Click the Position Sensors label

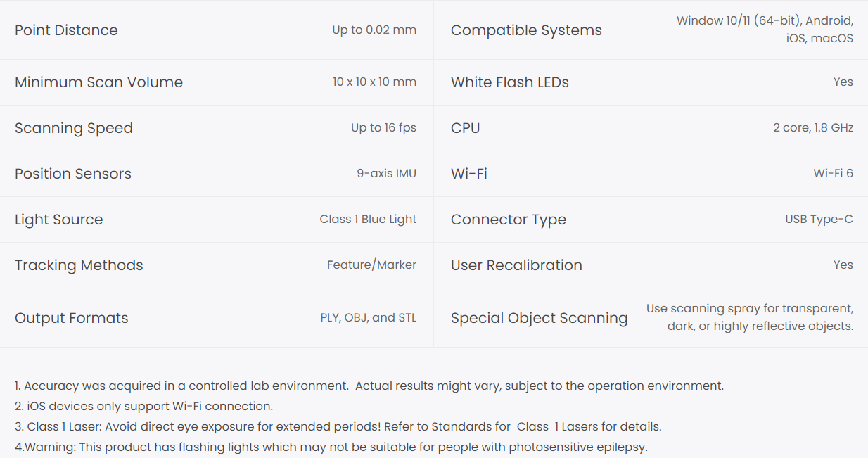pos(73,174)
